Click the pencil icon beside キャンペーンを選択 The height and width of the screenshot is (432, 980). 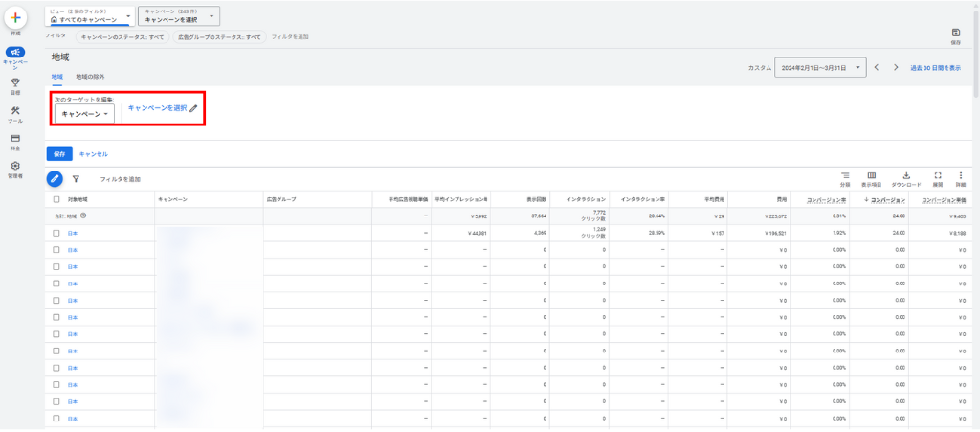[x=193, y=108]
